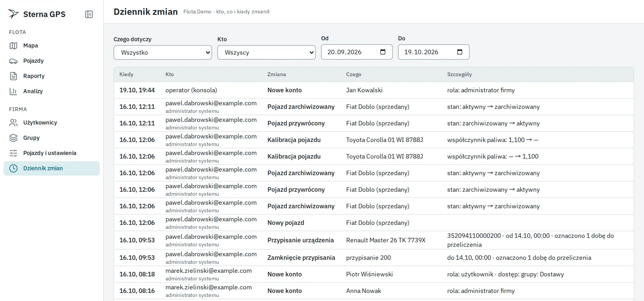Select the Dziennik zmian menu item
The height and width of the screenshot is (301, 644).
coord(52,168)
